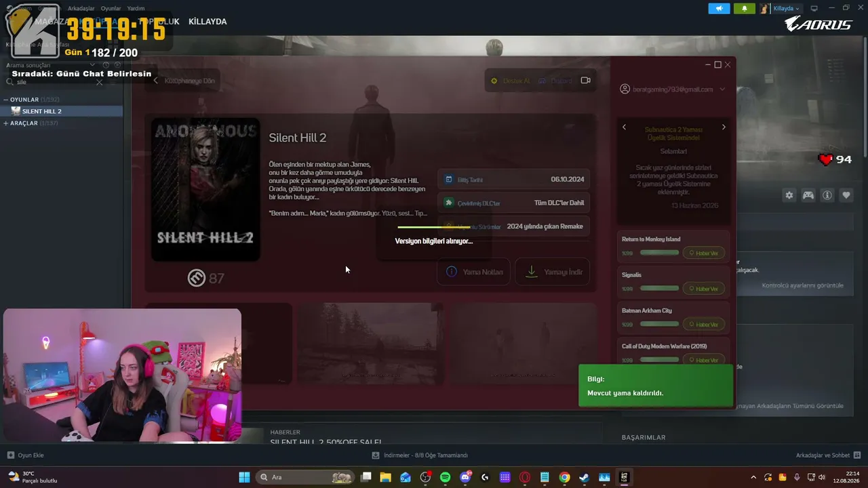Open Outlook from the taskbar

click(406, 477)
